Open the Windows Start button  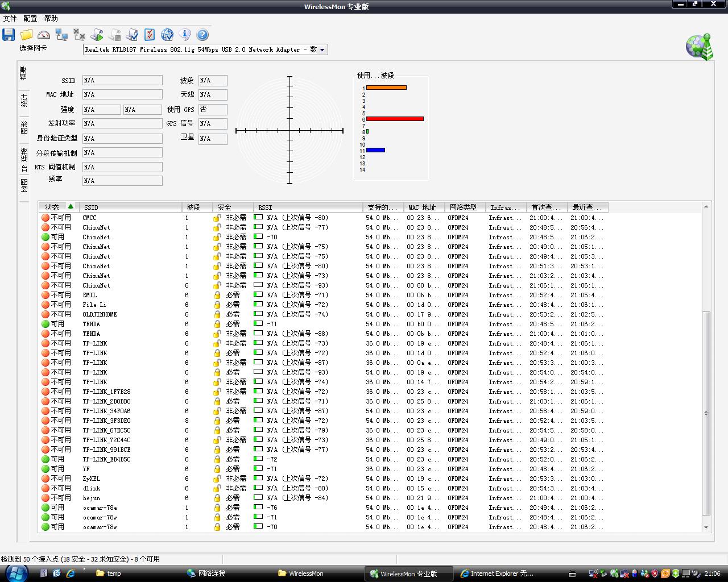click(16, 573)
